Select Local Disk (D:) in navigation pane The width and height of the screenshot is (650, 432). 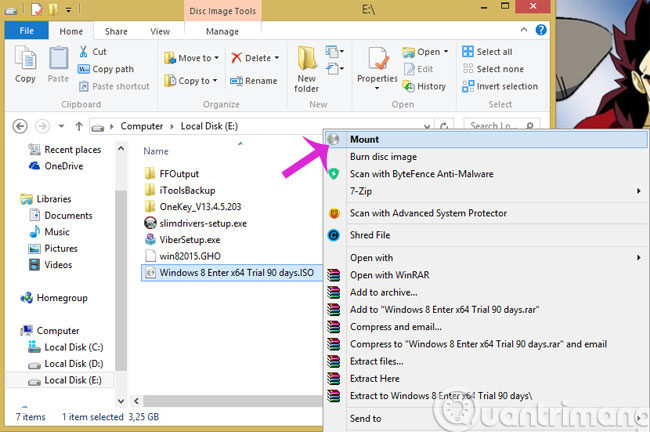73,364
